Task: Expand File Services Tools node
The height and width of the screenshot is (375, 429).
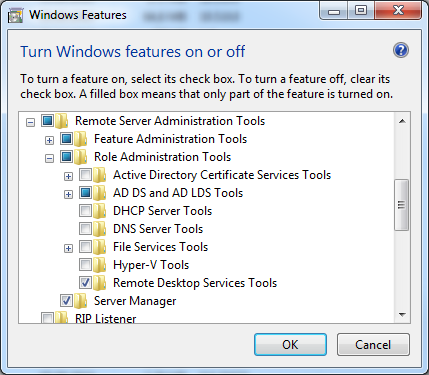Action: pos(68,248)
